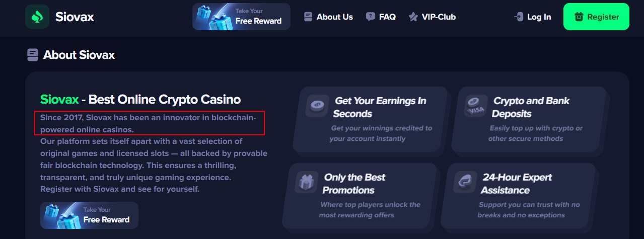
Task: Click the coin icon beside Get Your Earnings
Action: [317, 105]
